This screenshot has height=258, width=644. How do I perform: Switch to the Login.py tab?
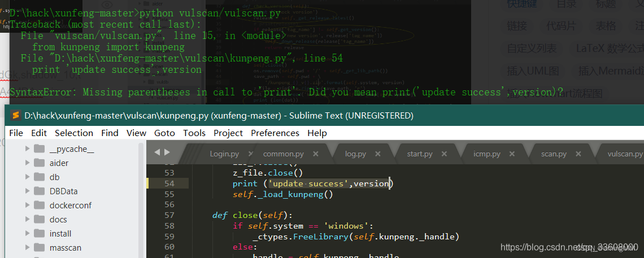[224, 154]
